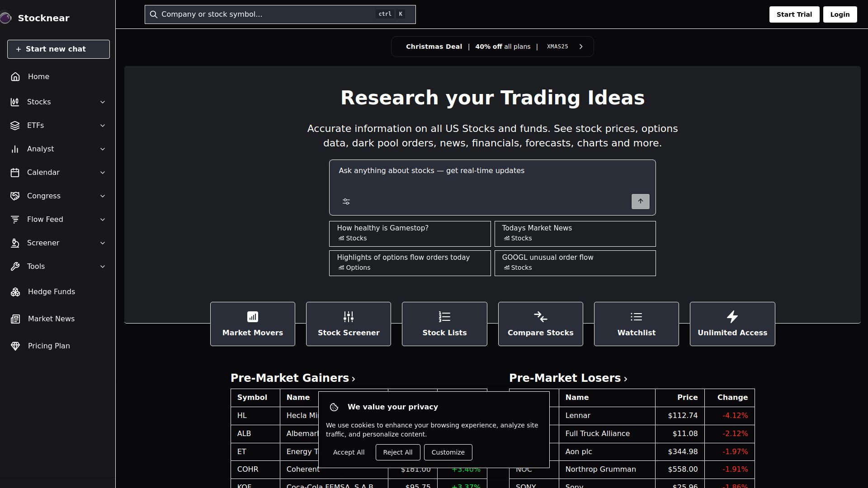Expand the Tools sidebar menu
The width and height of the screenshot is (868, 488).
point(58,267)
